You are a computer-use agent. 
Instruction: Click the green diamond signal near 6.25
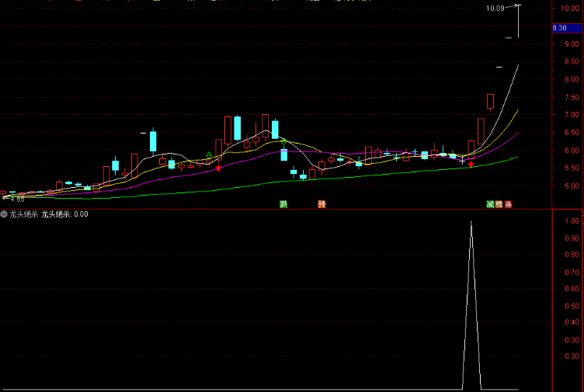[283, 141]
